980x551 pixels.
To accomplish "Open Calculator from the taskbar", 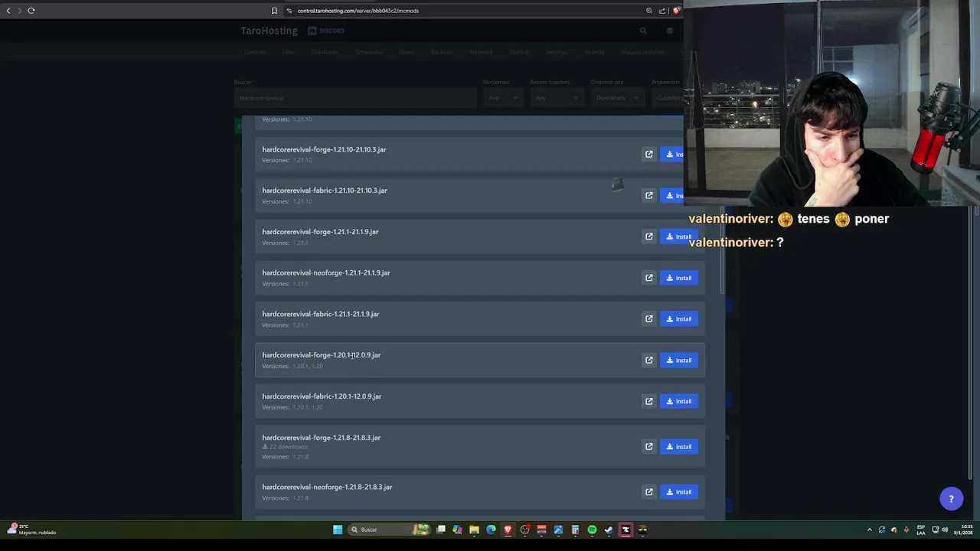I will (575, 530).
